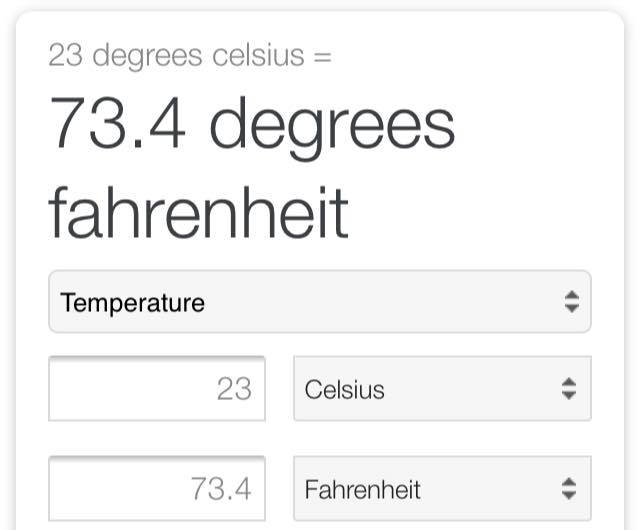Image resolution: width=640 pixels, height=530 pixels.
Task: Click the input field containing 73.4
Action: [157, 489]
